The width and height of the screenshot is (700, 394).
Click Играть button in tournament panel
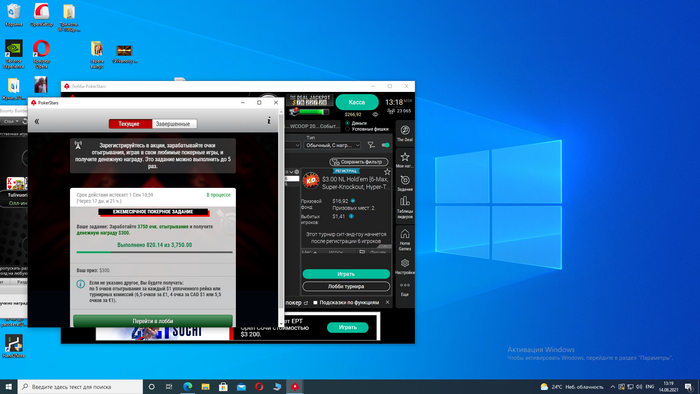point(346,274)
